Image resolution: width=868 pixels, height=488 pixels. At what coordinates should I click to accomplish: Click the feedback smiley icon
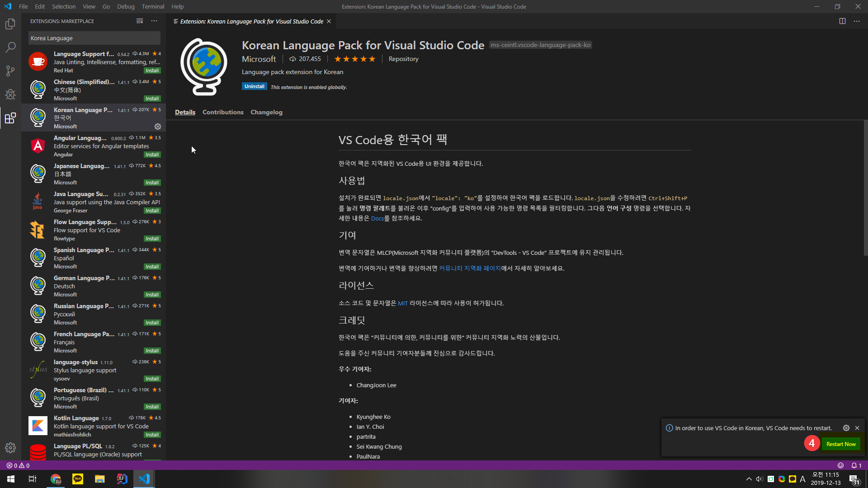click(x=840, y=465)
